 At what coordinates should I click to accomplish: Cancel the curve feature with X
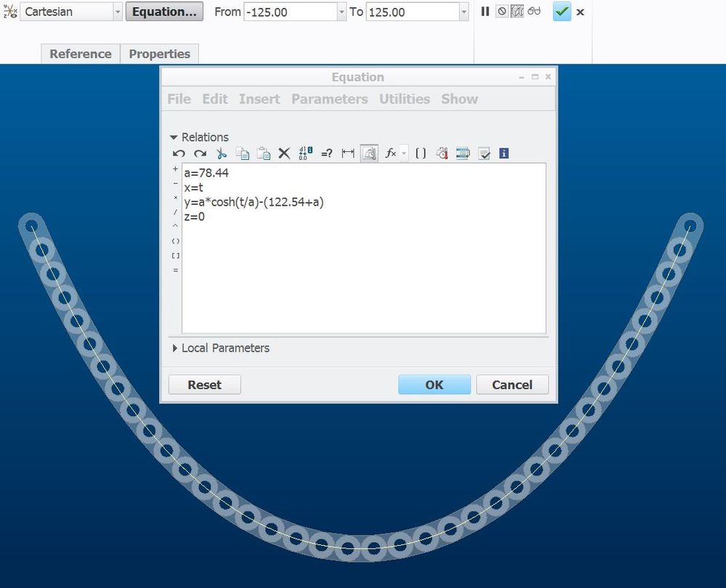580,12
